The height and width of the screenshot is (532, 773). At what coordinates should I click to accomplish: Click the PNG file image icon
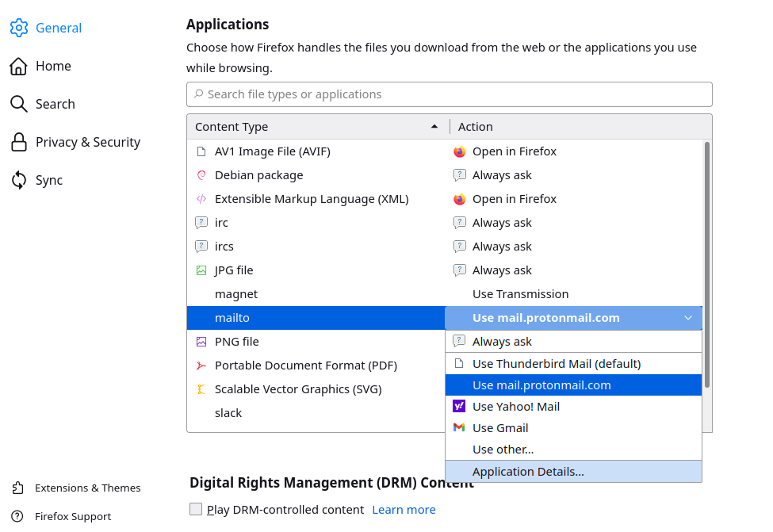tap(201, 341)
